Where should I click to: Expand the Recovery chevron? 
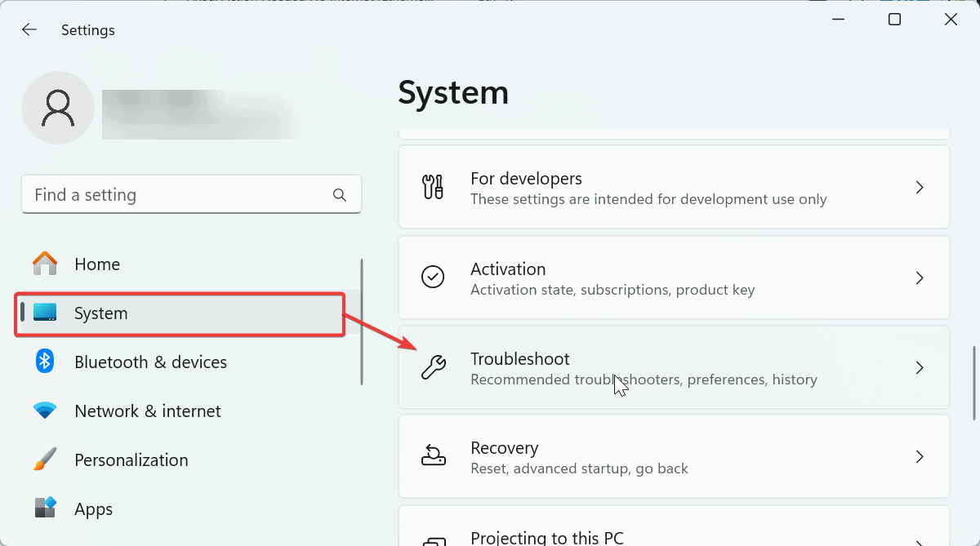[920, 456]
